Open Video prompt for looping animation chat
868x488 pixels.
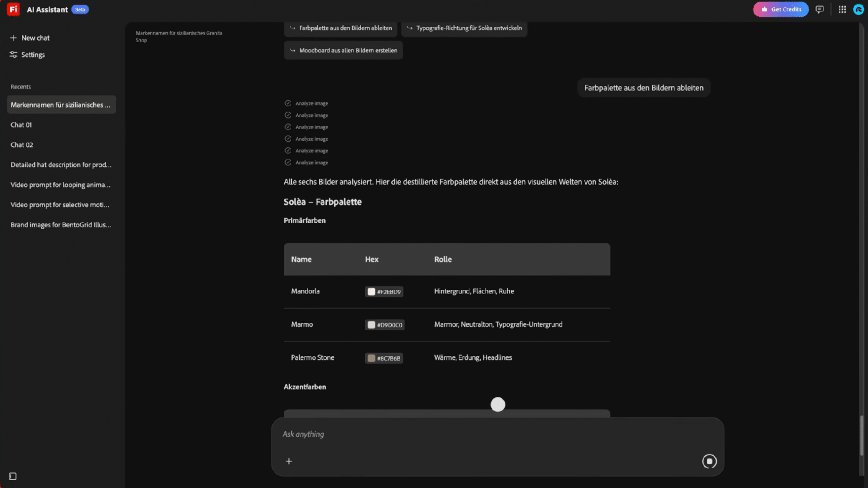click(61, 185)
